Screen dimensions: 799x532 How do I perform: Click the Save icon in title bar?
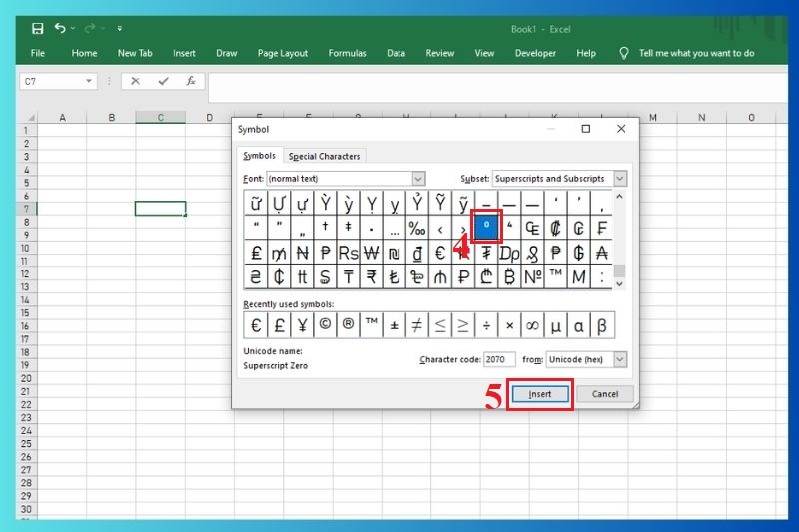37,29
